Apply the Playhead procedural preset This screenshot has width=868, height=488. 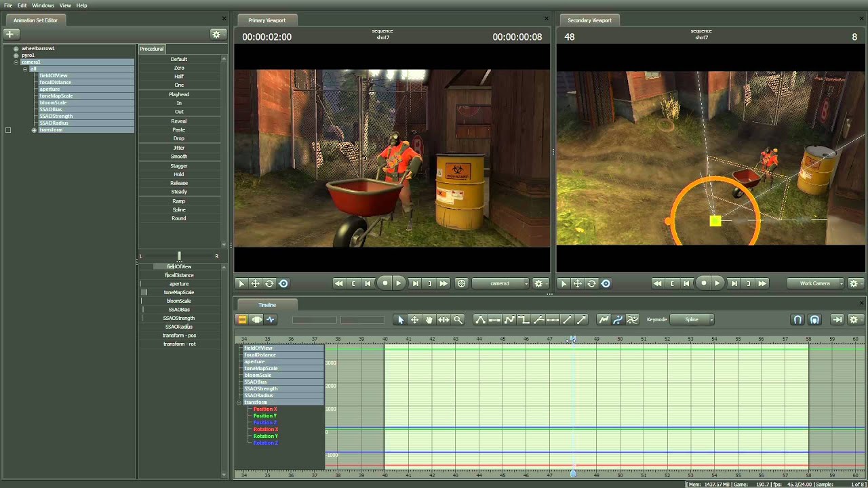(x=179, y=94)
